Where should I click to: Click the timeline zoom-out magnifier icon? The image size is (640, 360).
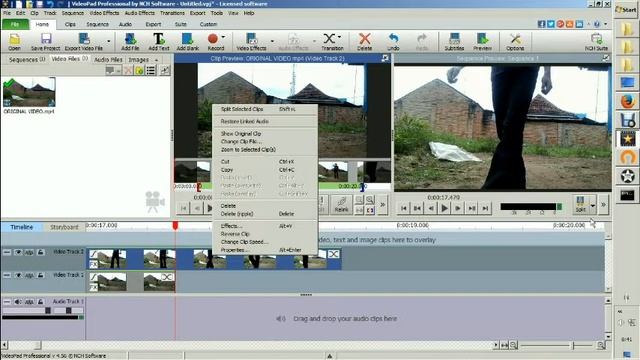(x=513, y=345)
